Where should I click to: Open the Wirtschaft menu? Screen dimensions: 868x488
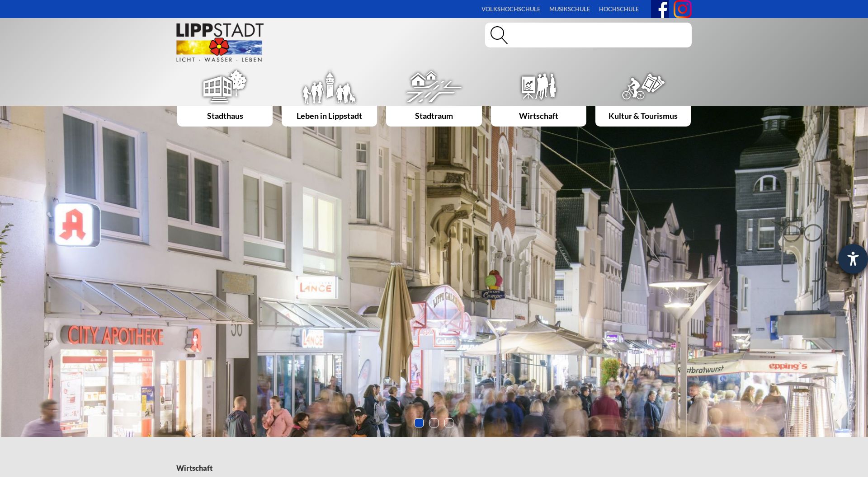tap(538, 116)
